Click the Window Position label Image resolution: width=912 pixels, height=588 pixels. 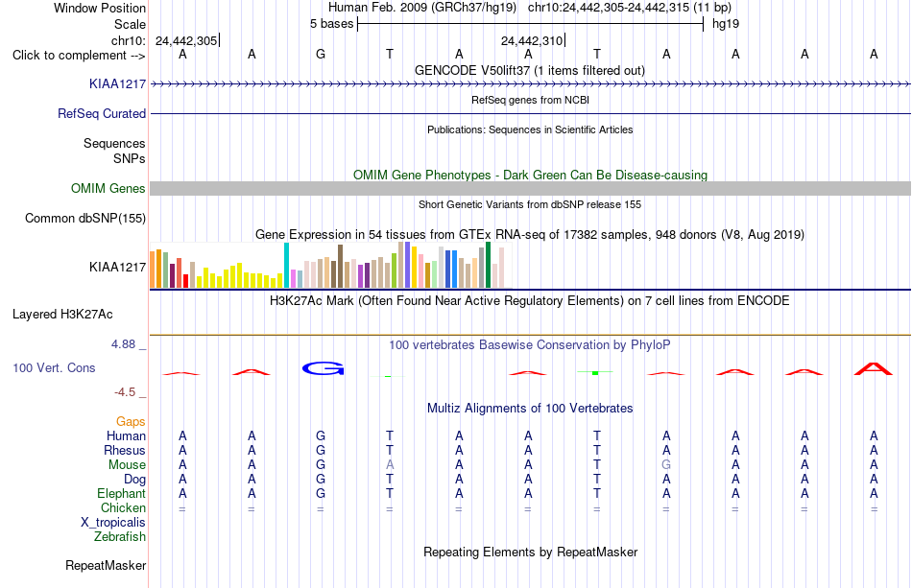100,8
